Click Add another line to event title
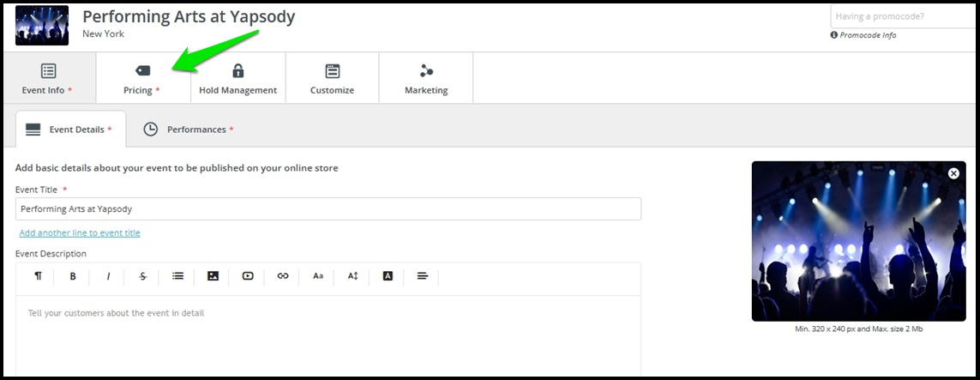Image resolution: width=980 pixels, height=380 pixels. tap(80, 232)
